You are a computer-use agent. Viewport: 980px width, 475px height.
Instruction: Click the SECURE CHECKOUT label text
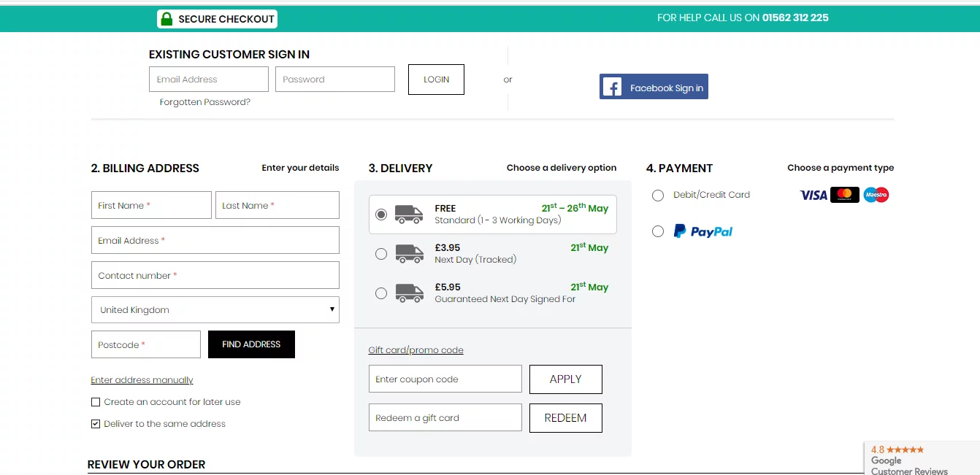[x=226, y=19]
